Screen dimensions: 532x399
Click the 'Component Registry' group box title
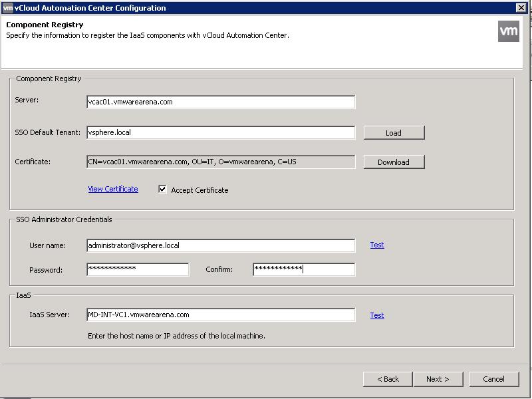click(x=49, y=78)
